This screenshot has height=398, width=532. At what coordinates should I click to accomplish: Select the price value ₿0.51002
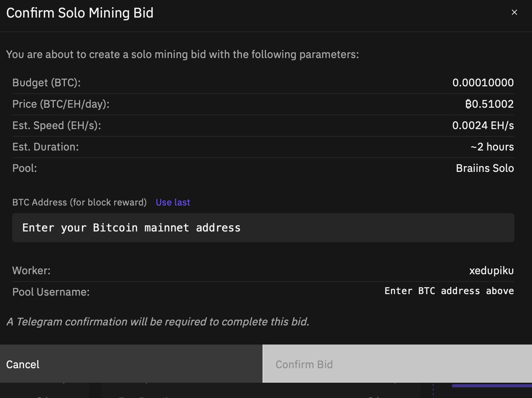(x=489, y=104)
